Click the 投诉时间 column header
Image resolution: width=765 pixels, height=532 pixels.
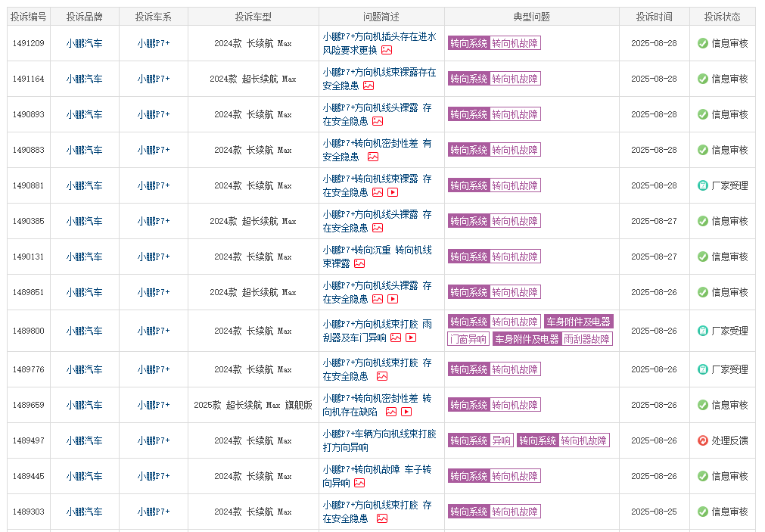pyautogui.click(x=654, y=17)
